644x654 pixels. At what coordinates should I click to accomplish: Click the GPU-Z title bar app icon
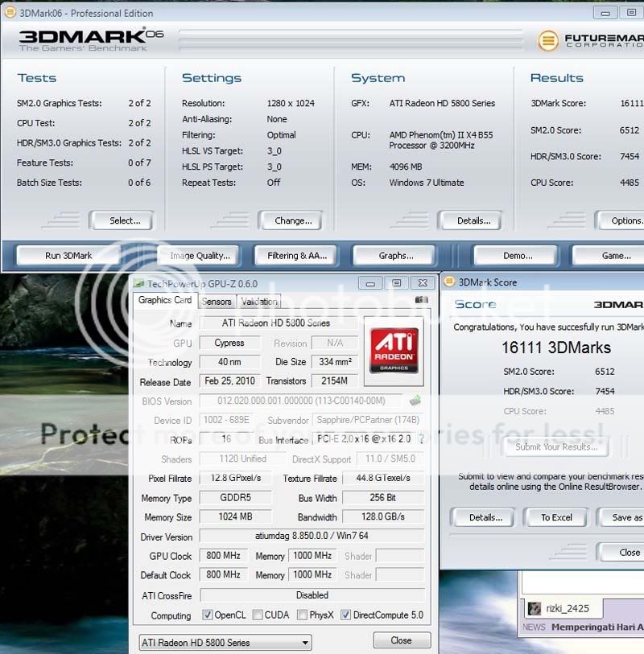tap(138, 284)
